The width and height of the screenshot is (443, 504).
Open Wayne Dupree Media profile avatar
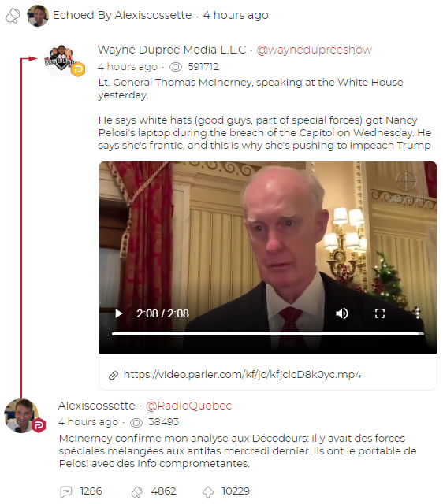(61, 60)
